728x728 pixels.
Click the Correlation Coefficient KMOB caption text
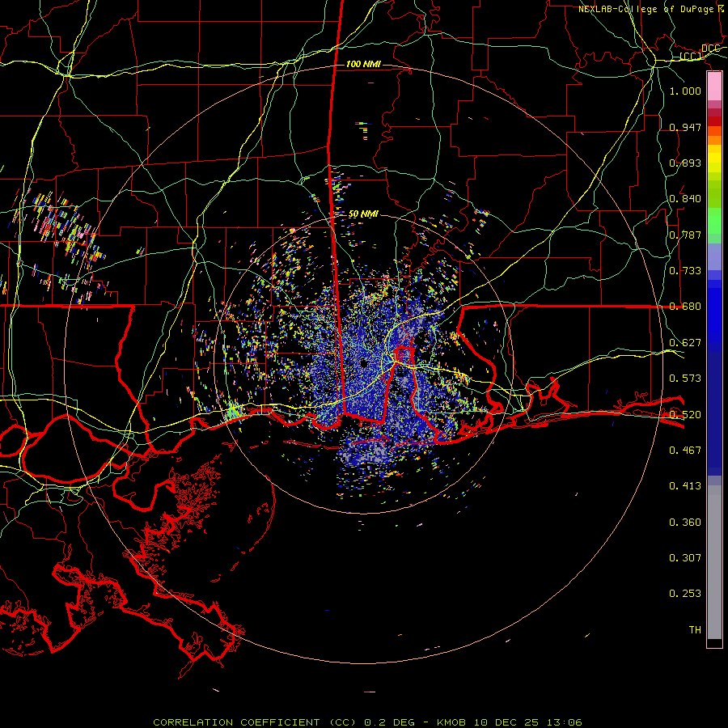[367, 722]
